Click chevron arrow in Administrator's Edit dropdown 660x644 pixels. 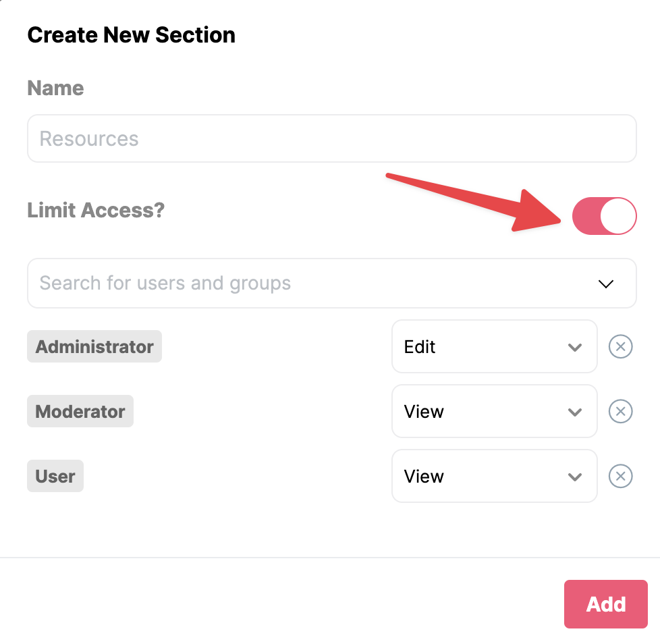[574, 347]
